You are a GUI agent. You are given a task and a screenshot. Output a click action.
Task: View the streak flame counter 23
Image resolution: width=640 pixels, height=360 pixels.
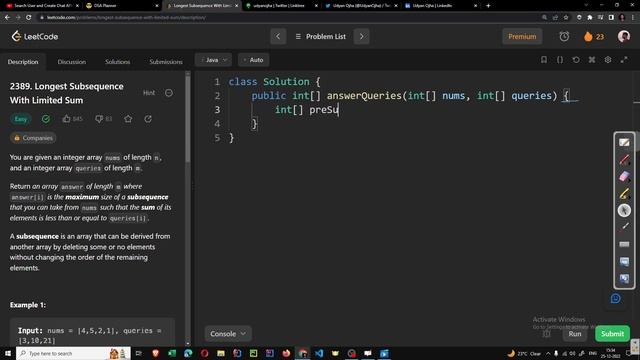click(x=594, y=36)
